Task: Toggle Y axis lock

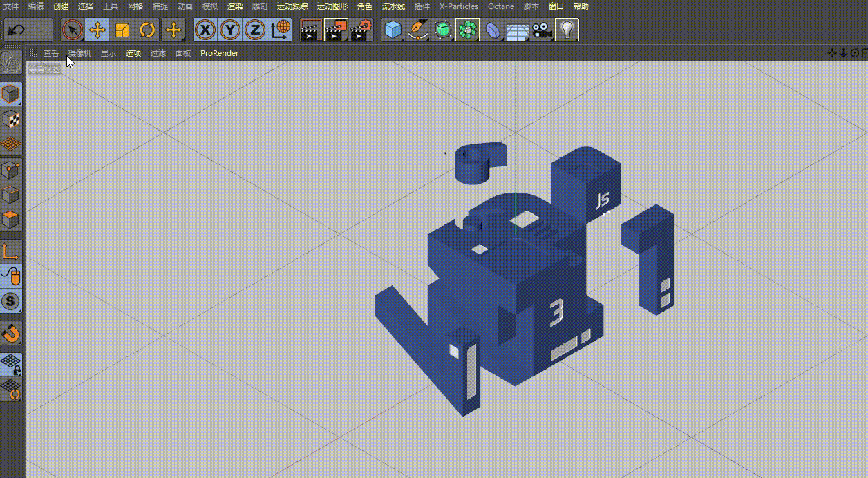Action: tap(230, 30)
